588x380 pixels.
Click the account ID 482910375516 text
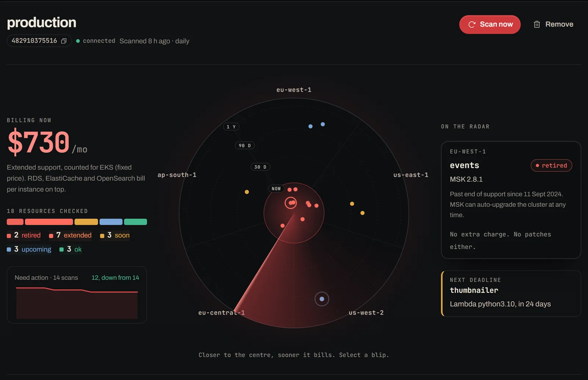(34, 41)
